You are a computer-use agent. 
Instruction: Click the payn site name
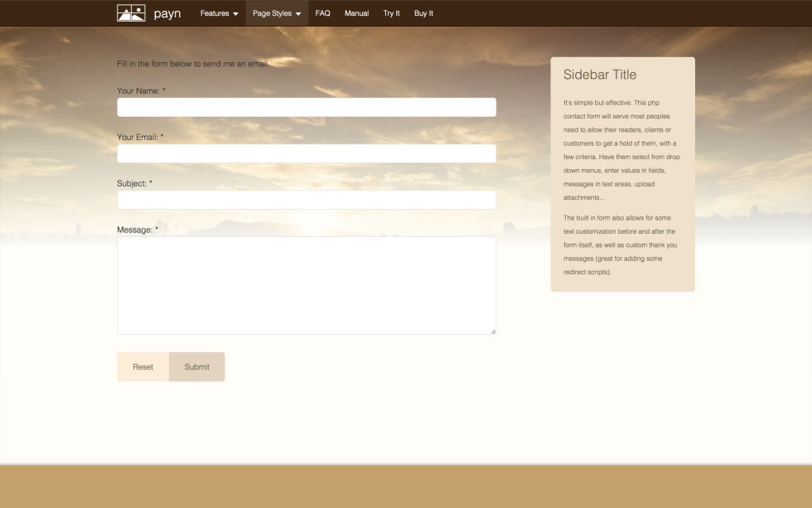pos(167,13)
